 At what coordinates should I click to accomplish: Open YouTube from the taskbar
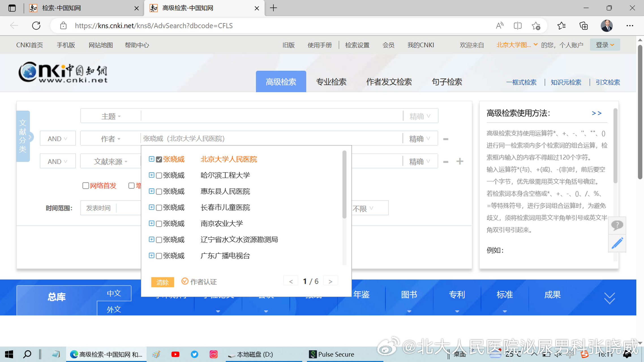175,354
